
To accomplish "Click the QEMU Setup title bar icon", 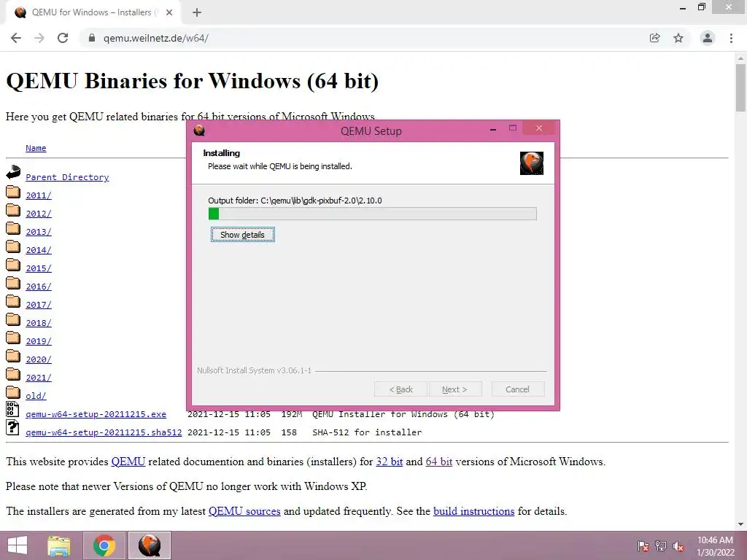I will pyautogui.click(x=199, y=130).
